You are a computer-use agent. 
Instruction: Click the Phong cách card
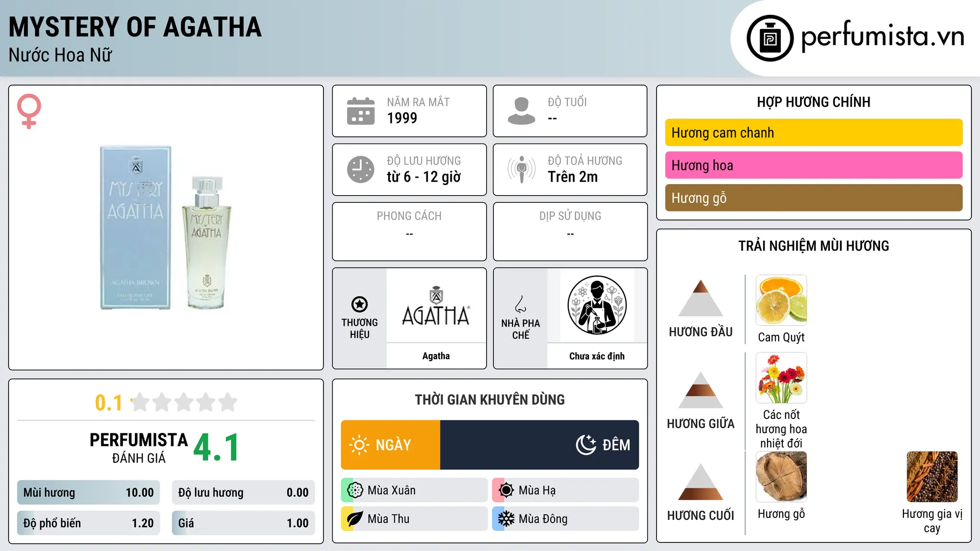[409, 231]
